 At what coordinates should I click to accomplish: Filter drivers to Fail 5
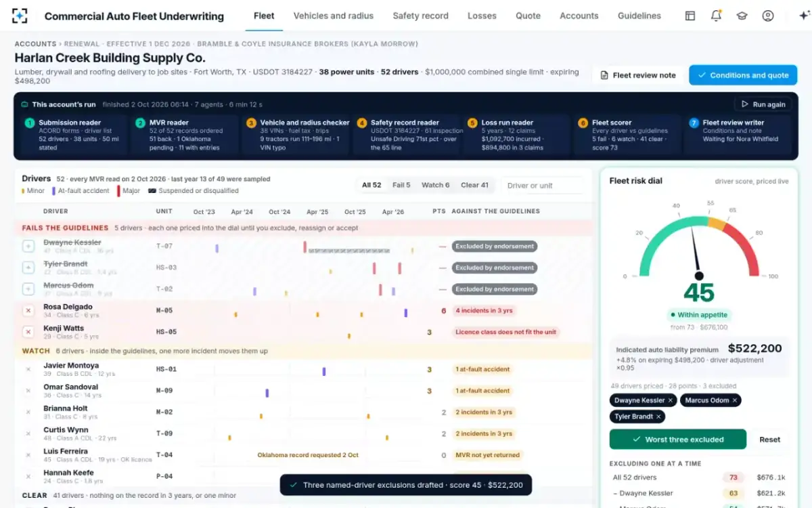tap(401, 185)
